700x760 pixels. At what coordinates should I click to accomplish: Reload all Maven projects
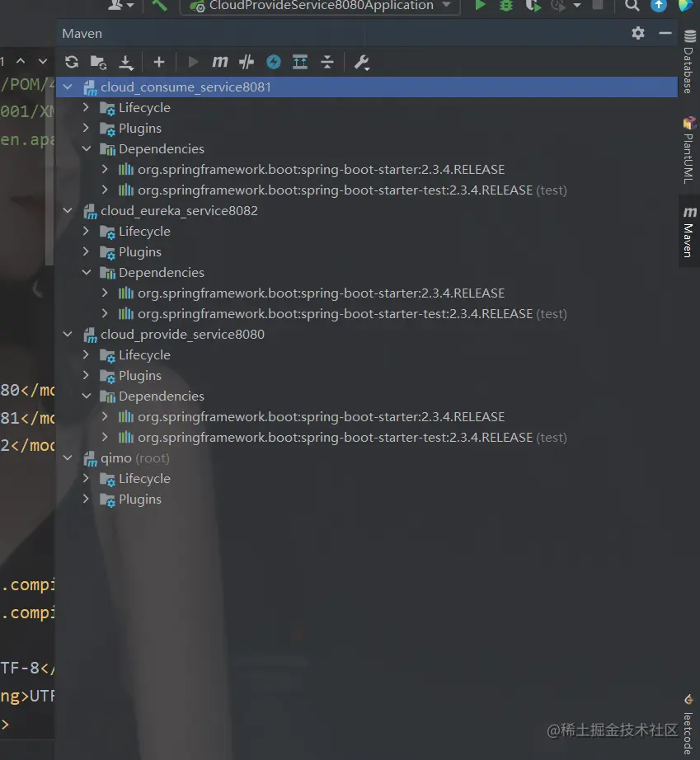(72, 62)
